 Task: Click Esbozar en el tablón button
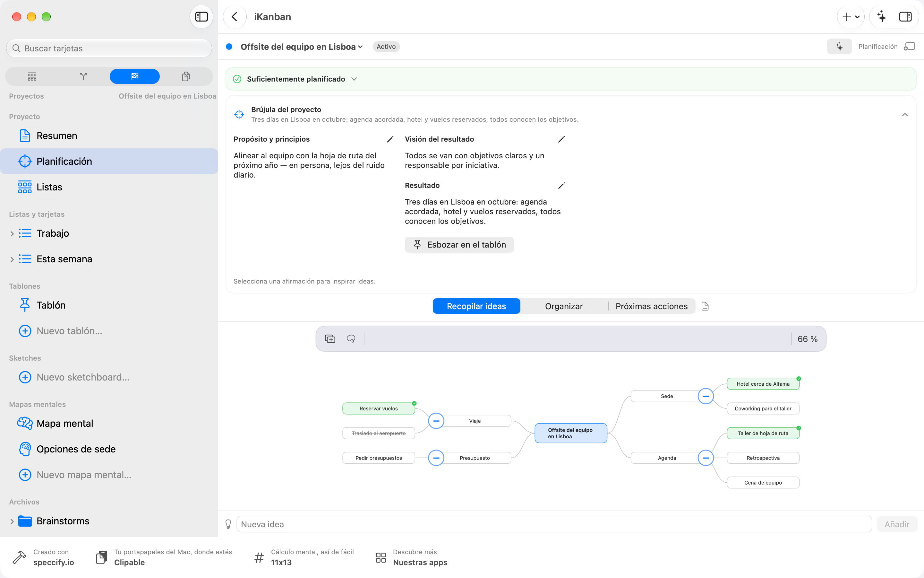click(459, 245)
